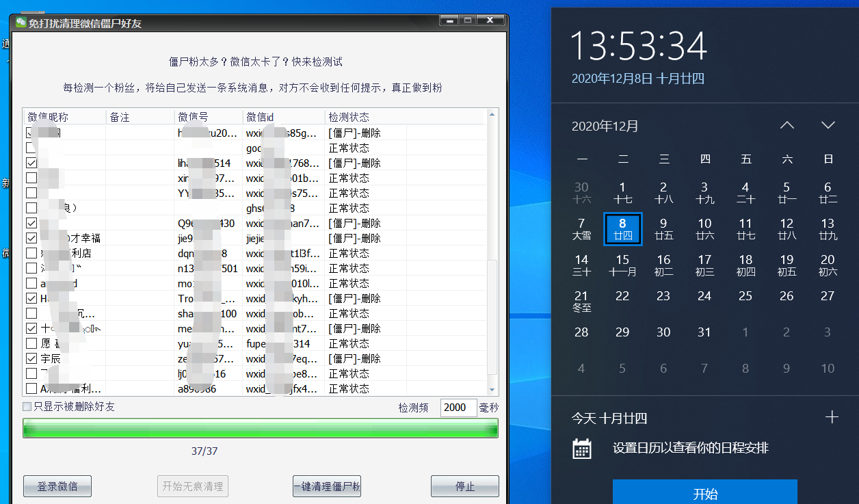Viewport: 859px width, 504px height.
Task: Click the 检测频 interval field showing 2000
Action: click(458, 408)
